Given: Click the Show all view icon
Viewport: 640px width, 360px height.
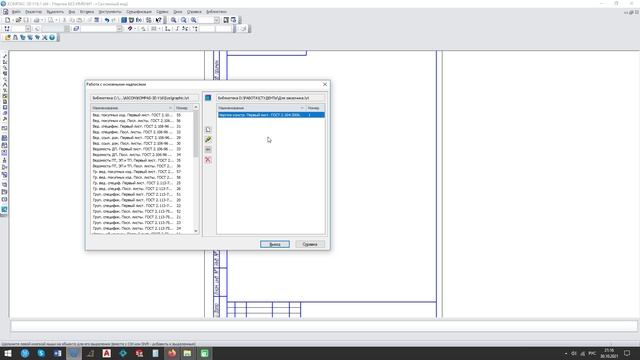Looking at the screenshot, I should coord(226,20).
